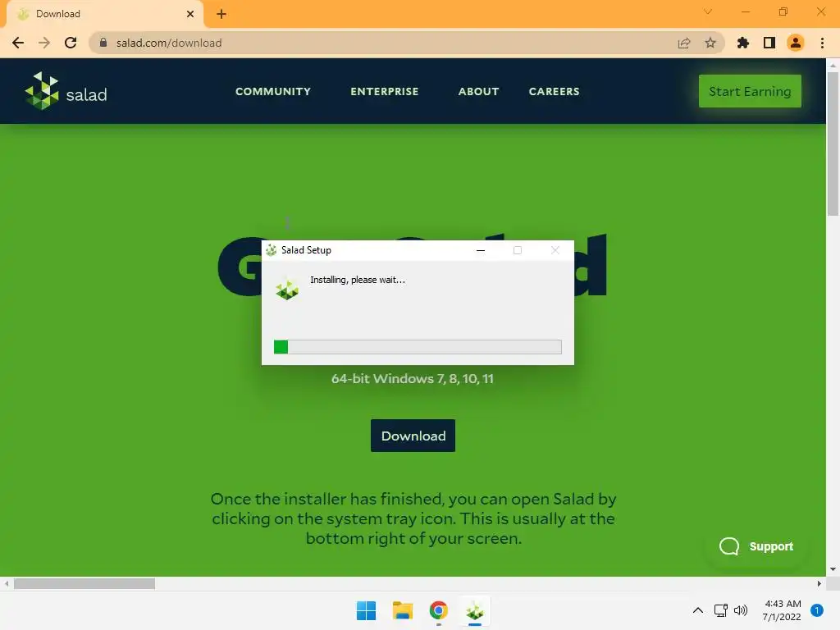This screenshot has width=840, height=630.
Task: Click the Salad logo in site header
Action: tap(66, 92)
